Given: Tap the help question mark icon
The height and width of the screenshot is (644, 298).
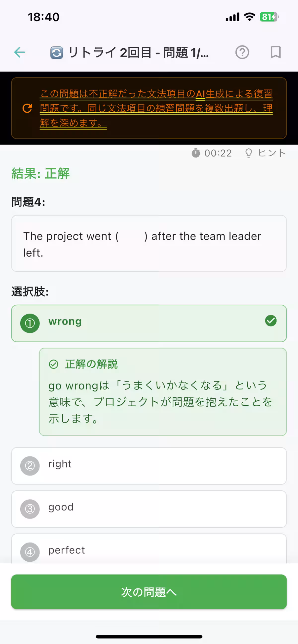Looking at the screenshot, I should [242, 52].
